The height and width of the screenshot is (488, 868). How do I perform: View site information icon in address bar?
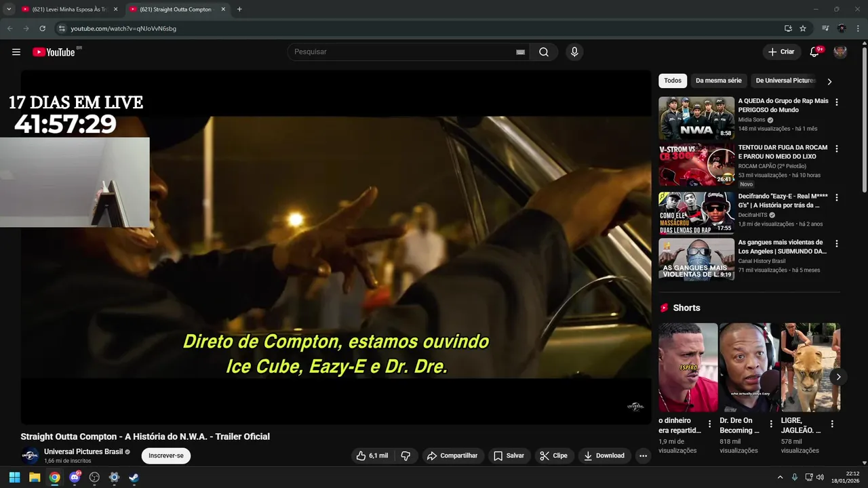(x=61, y=28)
